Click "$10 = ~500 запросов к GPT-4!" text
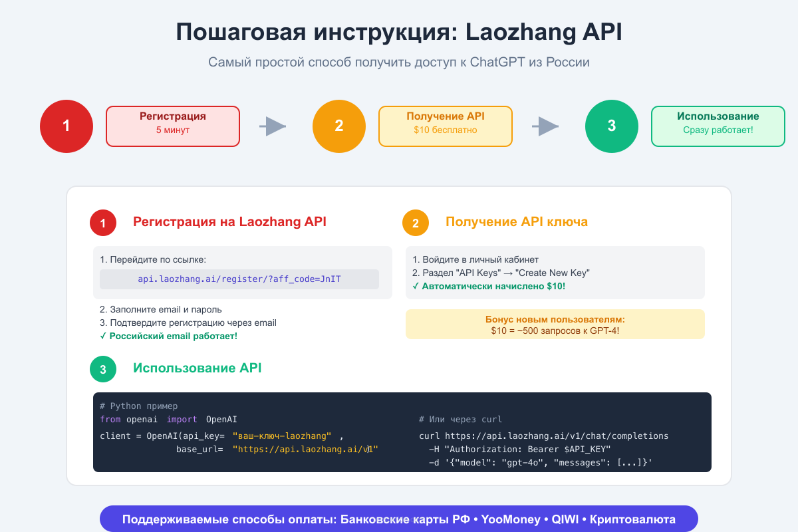 [x=555, y=331]
